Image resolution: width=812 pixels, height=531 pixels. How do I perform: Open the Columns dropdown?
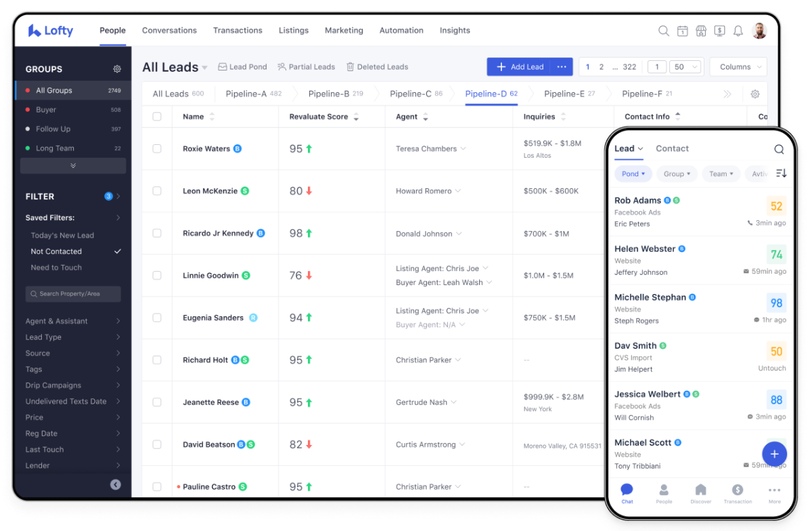738,66
